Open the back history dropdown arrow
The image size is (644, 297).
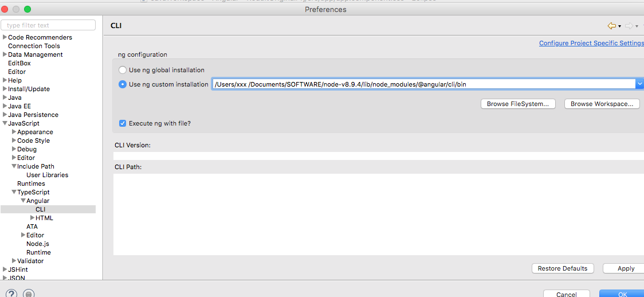point(619,26)
